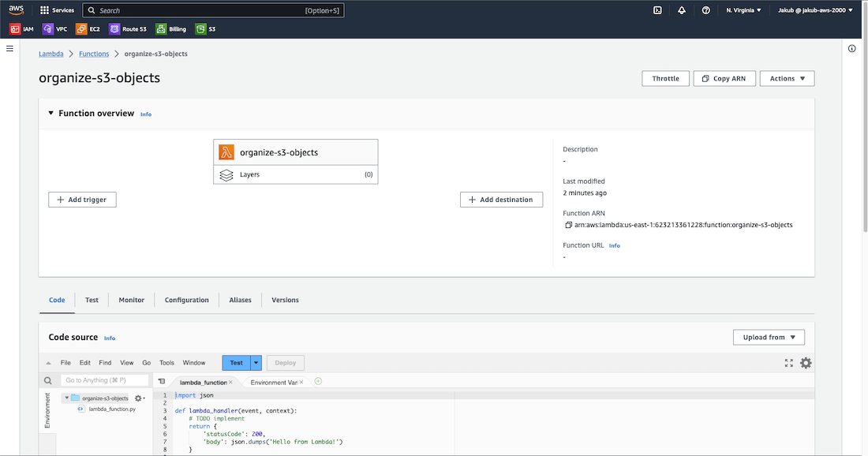Open the notifications bell
The height and width of the screenshot is (456, 868).
point(681,10)
